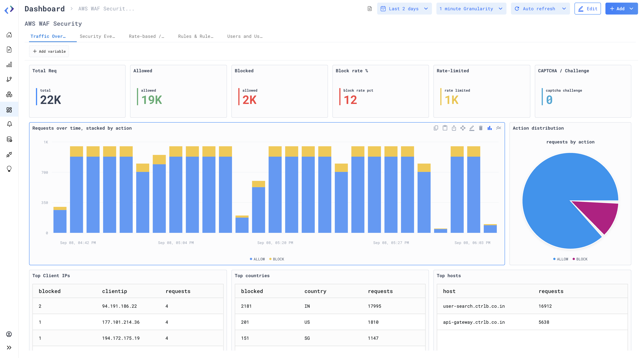The image size is (644, 358).
Task: Open the Traces branch icon in sidebar
Action: 9,80
